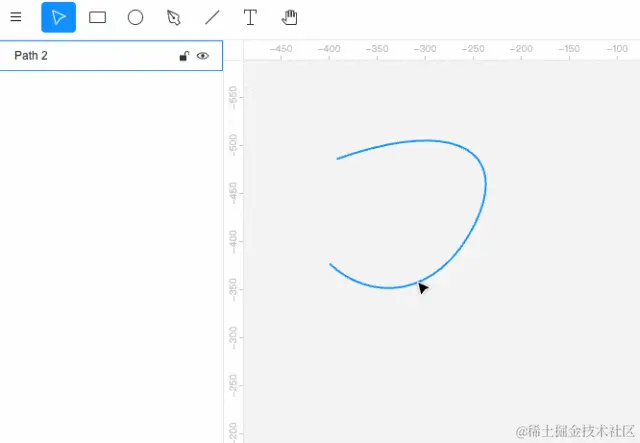
Task: Choose the Select arrow tool
Action: pos(58,17)
